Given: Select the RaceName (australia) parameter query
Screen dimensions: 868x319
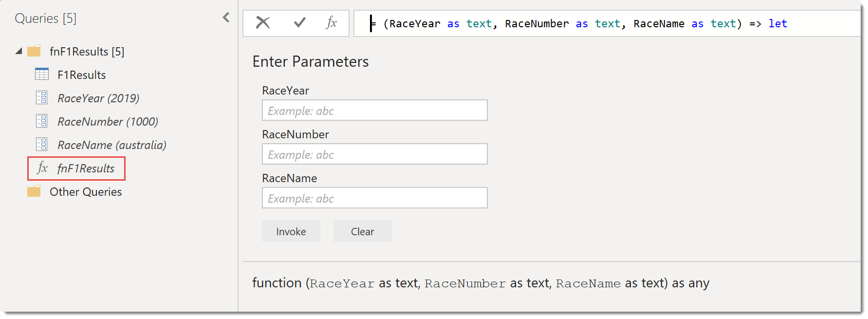Looking at the screenshot, I should 111,145.
